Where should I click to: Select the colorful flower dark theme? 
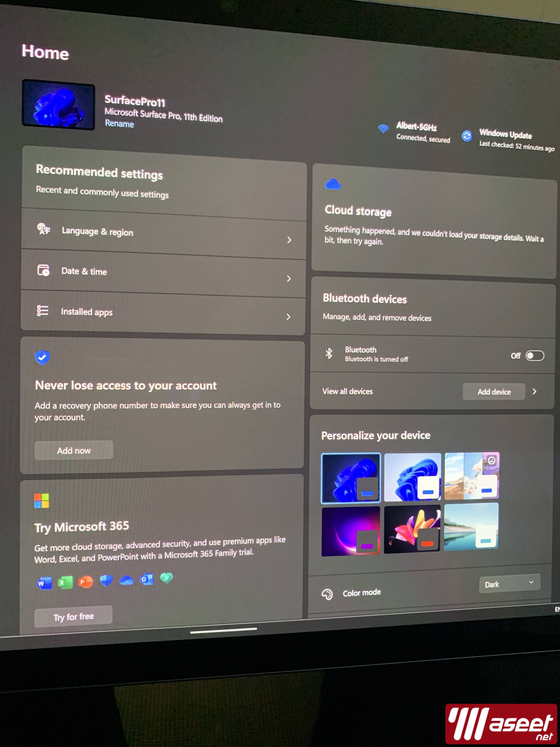tap(412, 529)
